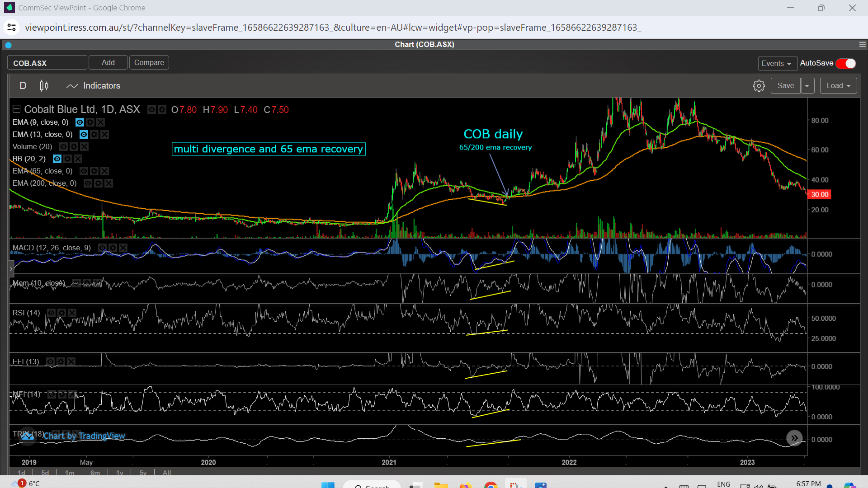Image resolution: width=868 pixels, height=488 pixels.
Task: Remove the EMA 200 indicator
Action: pyautogui.click(x=108, y=183)
